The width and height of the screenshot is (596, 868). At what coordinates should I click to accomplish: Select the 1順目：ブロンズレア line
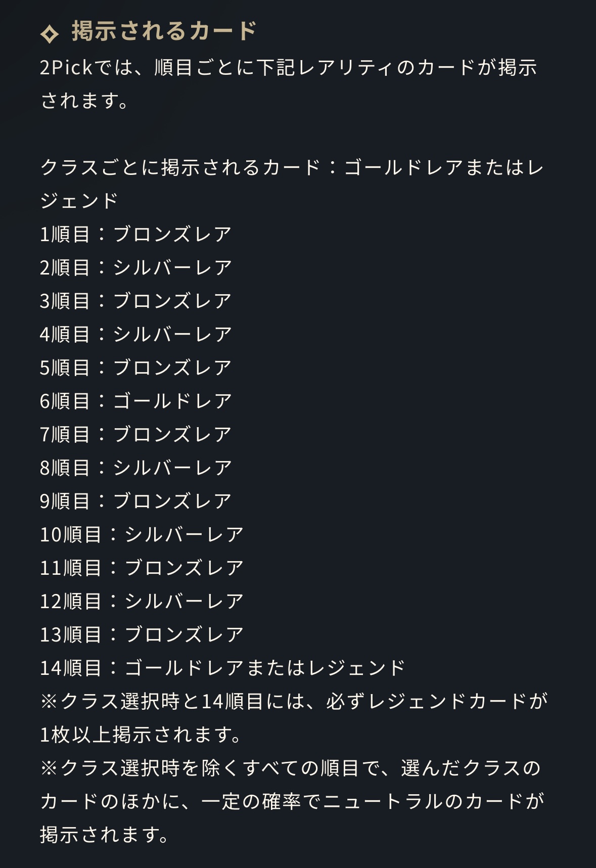point(135,234)
